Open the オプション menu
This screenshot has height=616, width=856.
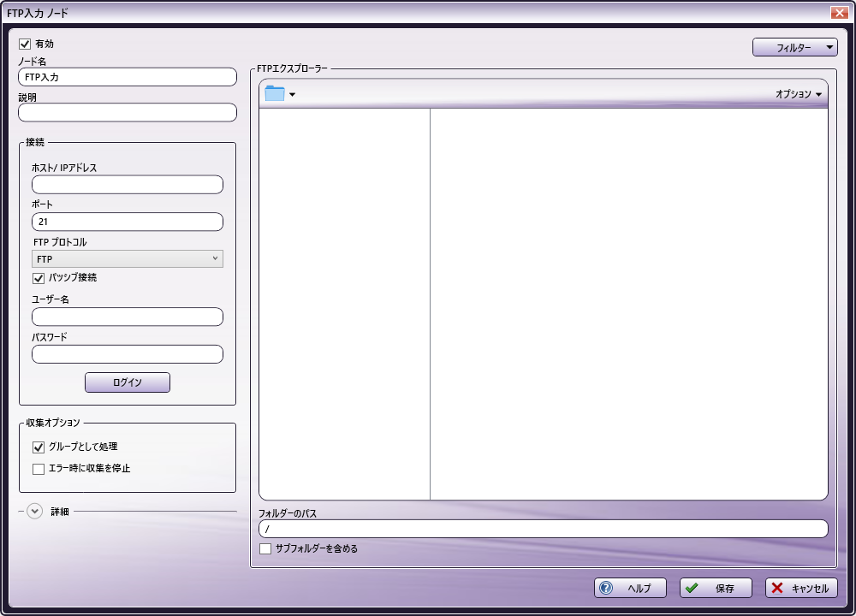[x=798, y=95]
